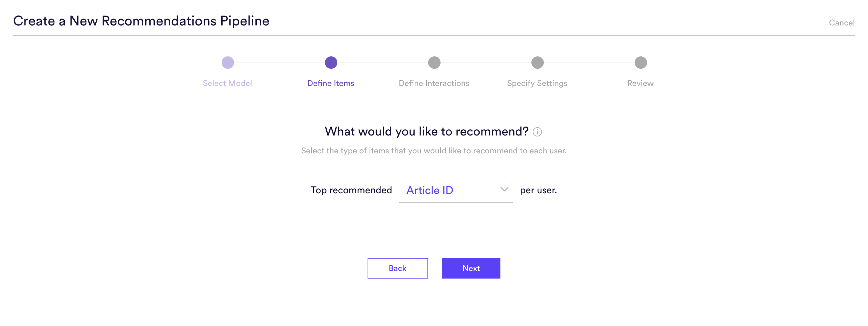Click the Define Items step circle
This screenshot has height=326, width=868.
pos(331,63)
